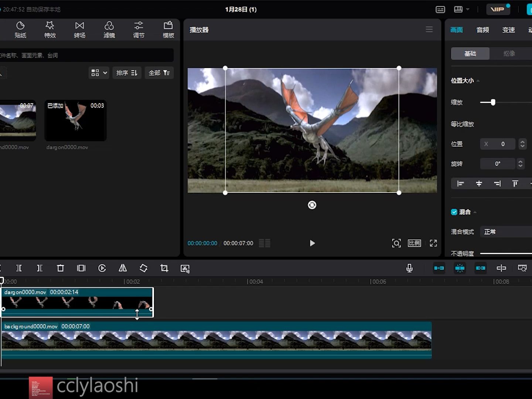
Task: Open the 模板 templates panel
Action: pyautogui.click(x=168, y=30)
